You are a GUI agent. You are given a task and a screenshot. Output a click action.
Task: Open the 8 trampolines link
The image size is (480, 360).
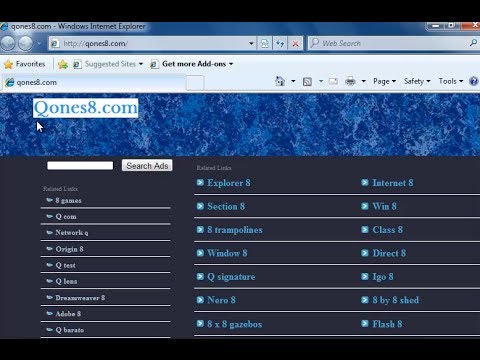point(235,230)
